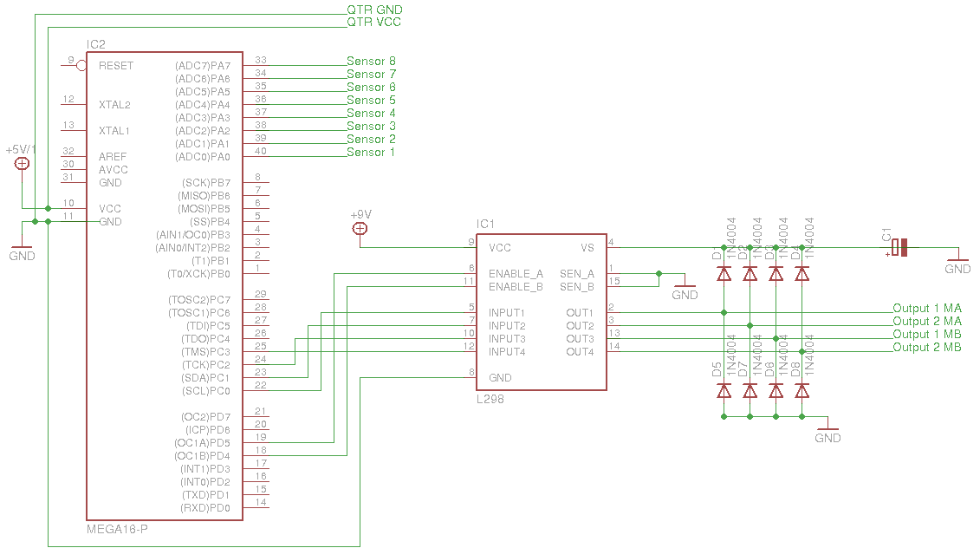The width and height of the screenshot is (980, 548).
Task: Select the RESET pin label
Action: tap(116, 66)
